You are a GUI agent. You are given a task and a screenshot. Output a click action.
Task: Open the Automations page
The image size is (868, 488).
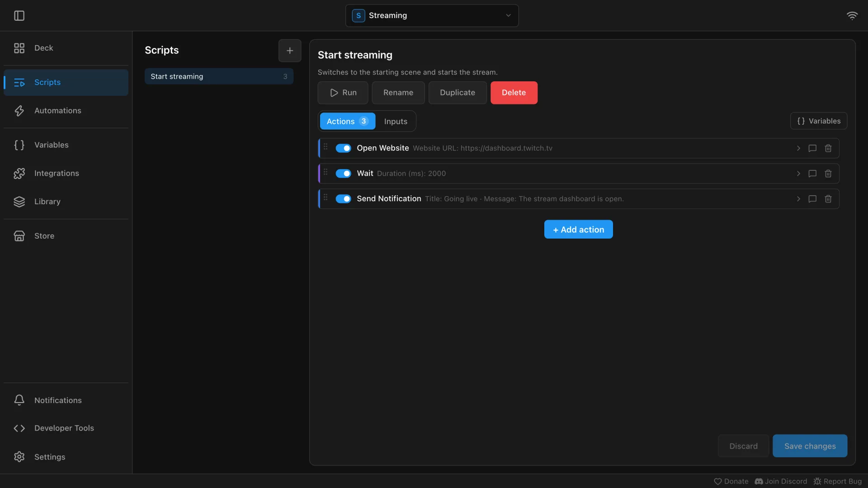[66, 111]
